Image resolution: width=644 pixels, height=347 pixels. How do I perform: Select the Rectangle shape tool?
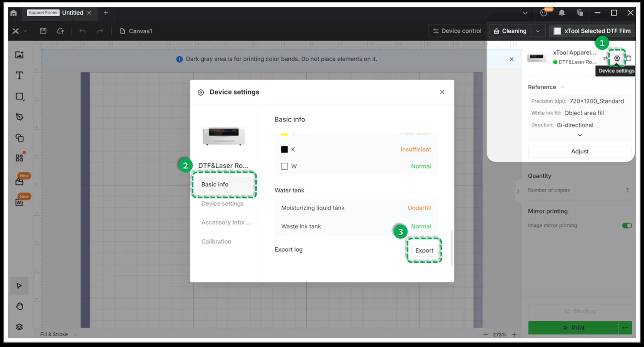[19, 97]
